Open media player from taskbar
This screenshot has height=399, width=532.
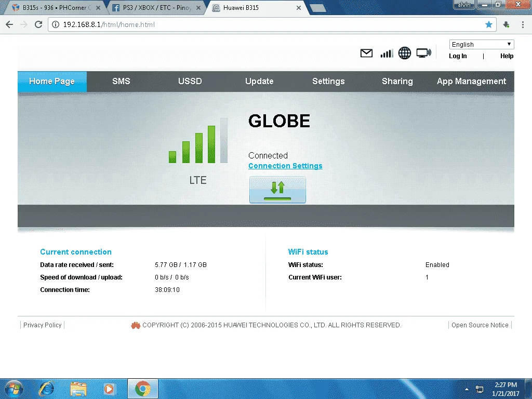point(109,389)
